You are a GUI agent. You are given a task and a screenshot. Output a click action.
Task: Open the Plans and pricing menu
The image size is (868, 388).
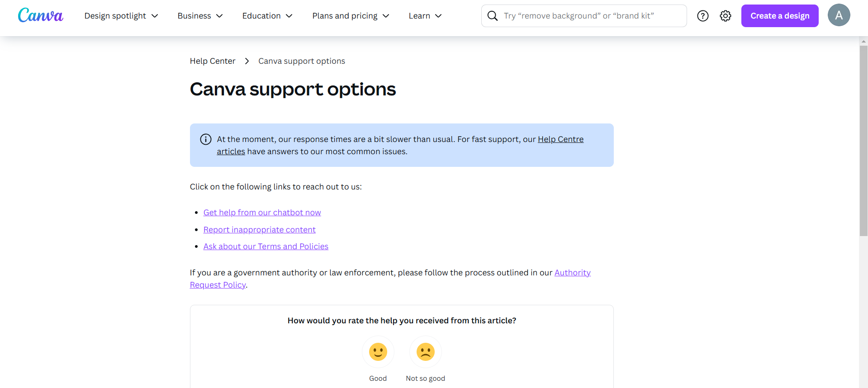351,16
